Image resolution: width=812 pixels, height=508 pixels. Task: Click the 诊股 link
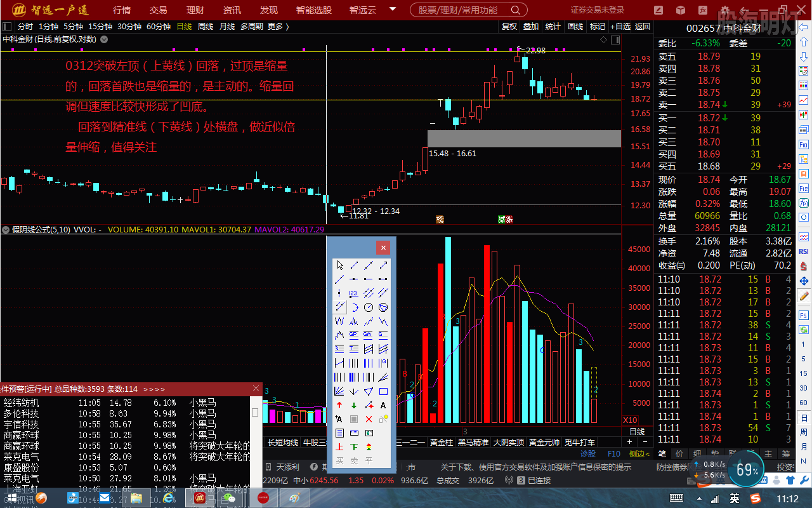(x=588, y=454)
